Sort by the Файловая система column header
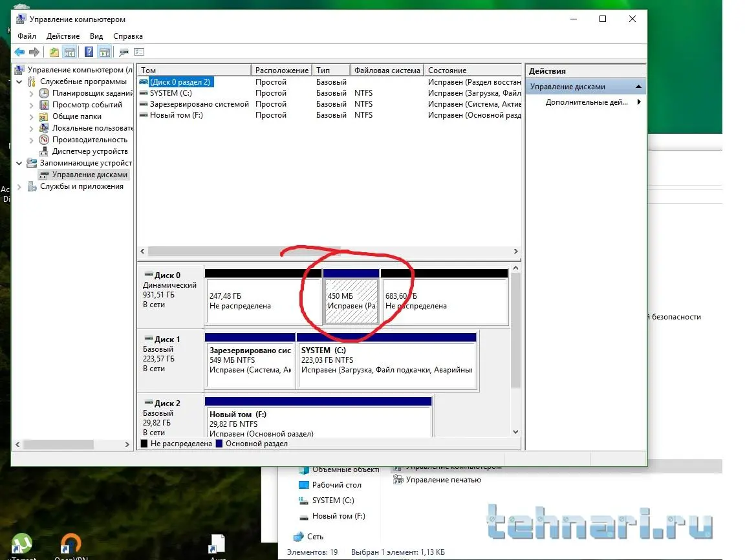745x560 pixels. pos(387,70)
